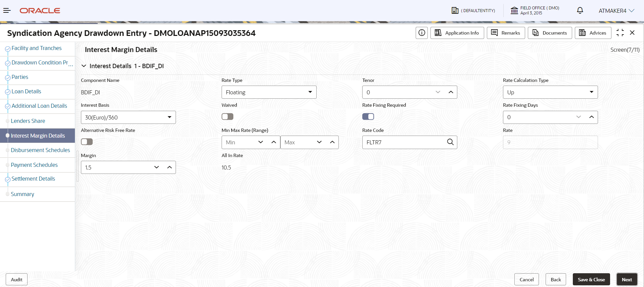
Task: Open Rate Calculation Type dropdown
Action: click(x=550, y=92)
